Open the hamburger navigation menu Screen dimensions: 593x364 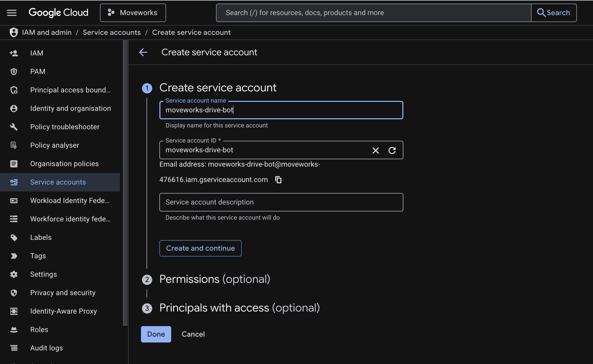click(x=12, y=13)
